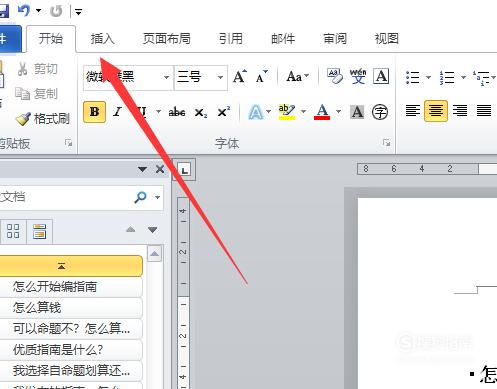Click the Redo icon in quick access toolbar

pos(56,11)
